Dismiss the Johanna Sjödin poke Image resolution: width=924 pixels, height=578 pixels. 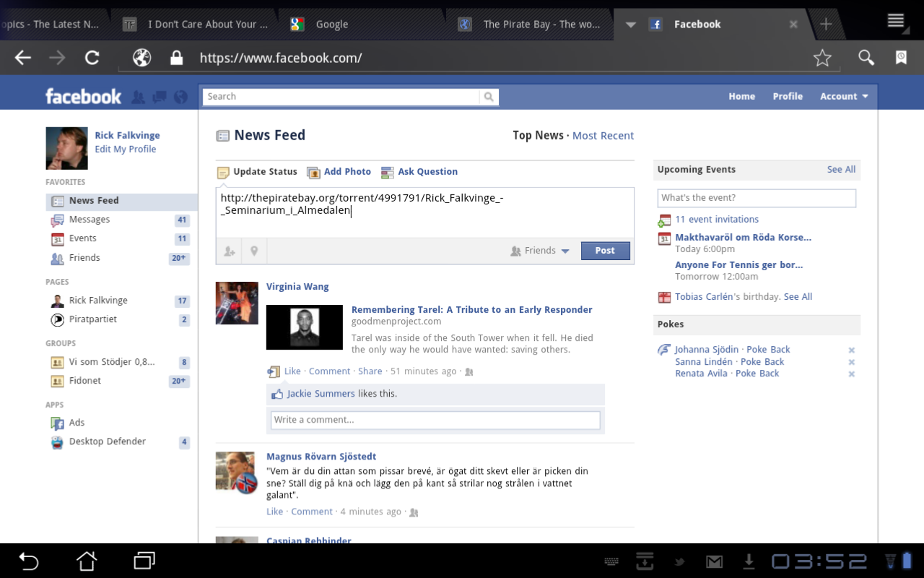pyautogui.click(x=852, y=350)
